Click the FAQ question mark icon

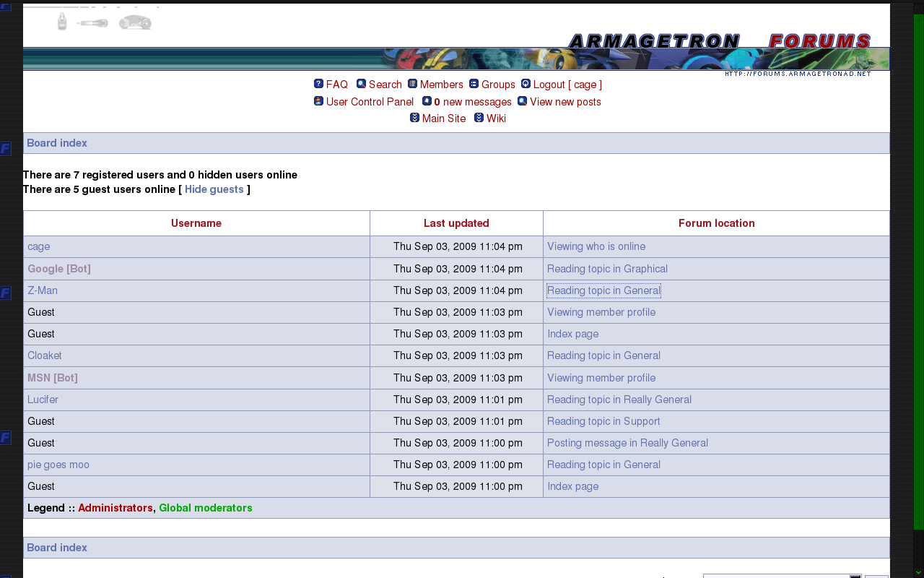click(x=318, y=84)
